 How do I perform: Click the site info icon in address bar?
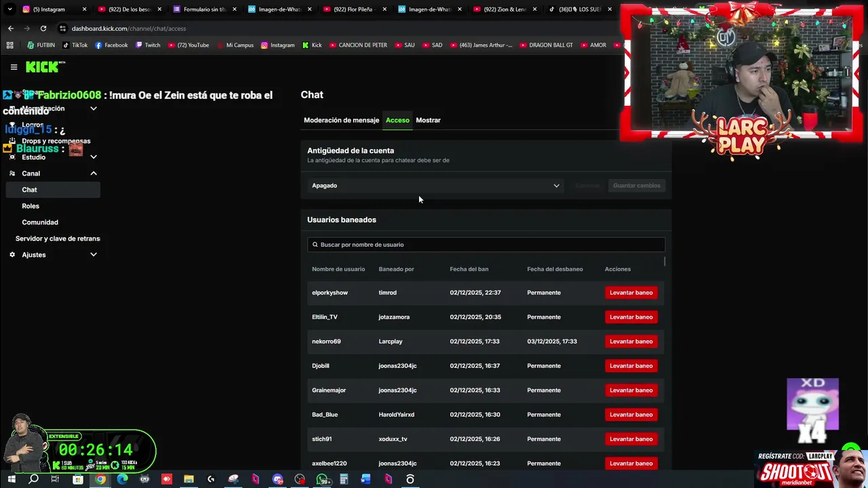62,28
